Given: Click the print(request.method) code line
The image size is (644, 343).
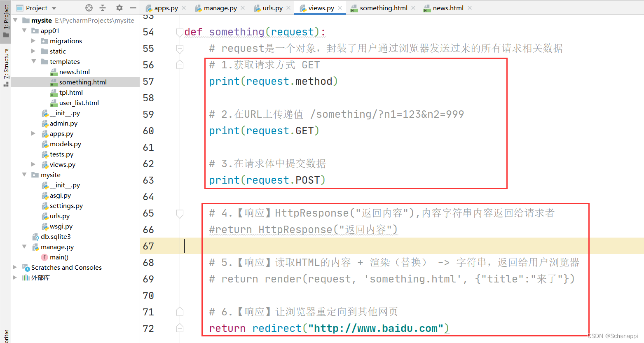Looking at the screenshot, I should point(274,81).
